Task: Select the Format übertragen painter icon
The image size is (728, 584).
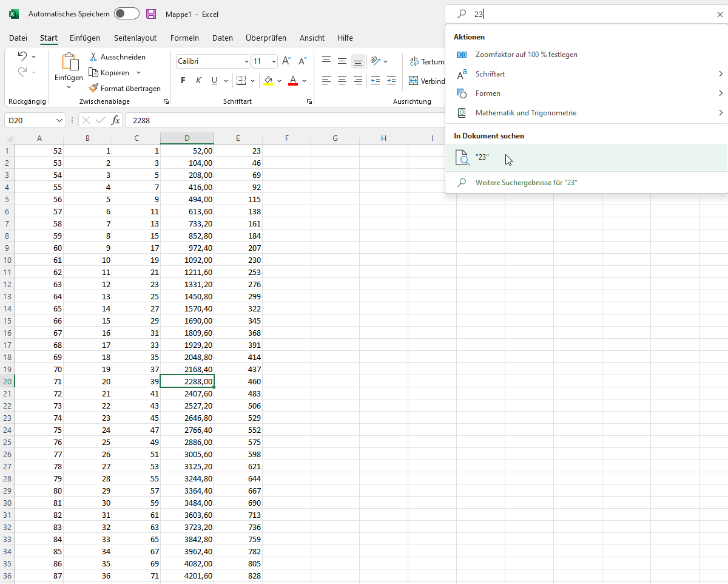Action: 94,88
